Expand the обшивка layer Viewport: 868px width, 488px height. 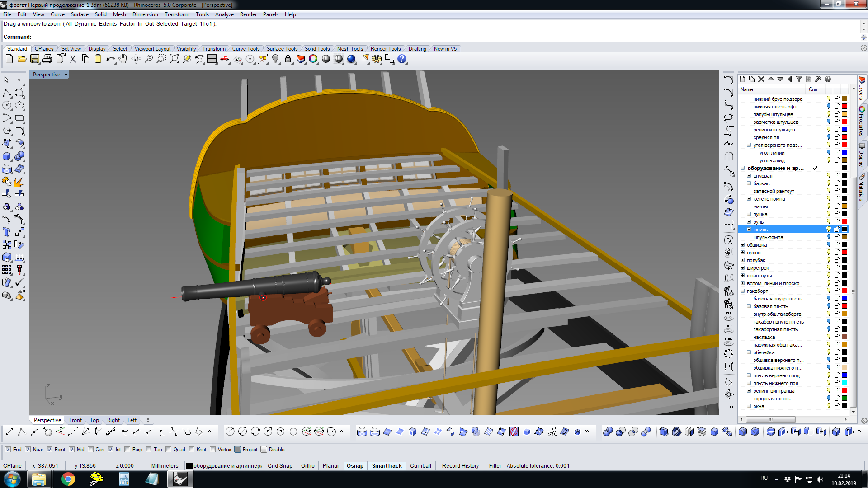[742, 245]
